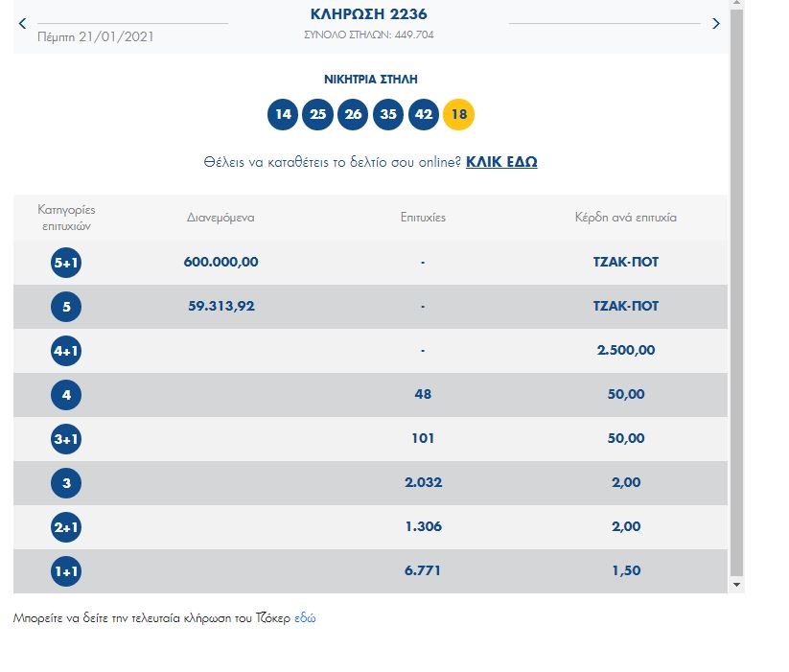The height and width of the screenshot is (672, 789).
Task: Select the yellow Joker ball 18
Action: coord(458,115)
